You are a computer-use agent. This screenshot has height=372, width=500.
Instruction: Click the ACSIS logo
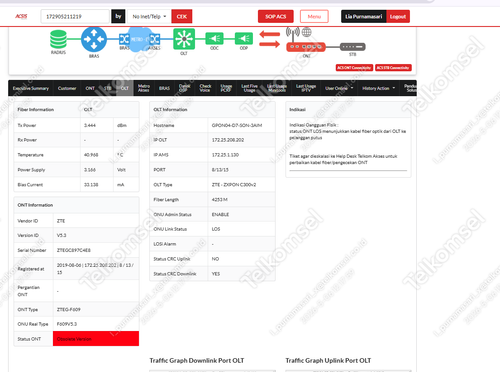[21, 16]
